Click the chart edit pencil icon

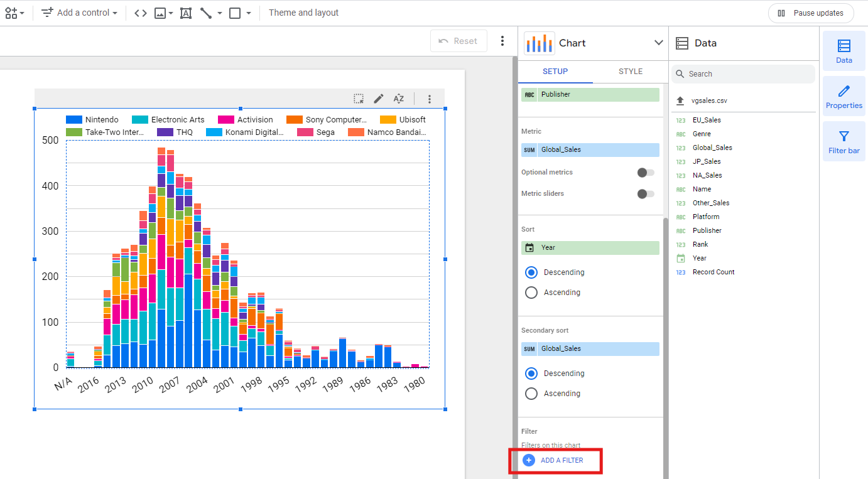379,99
